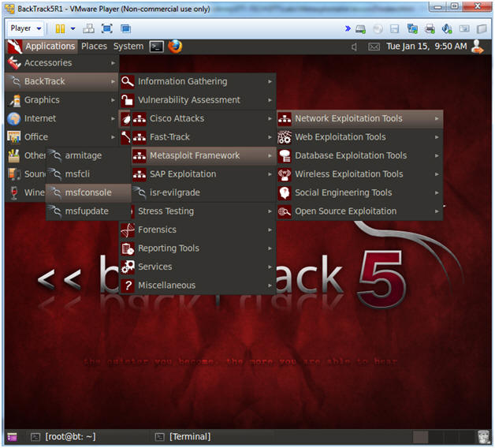
Task: Open the Office submenu
Action: point(61,137)
